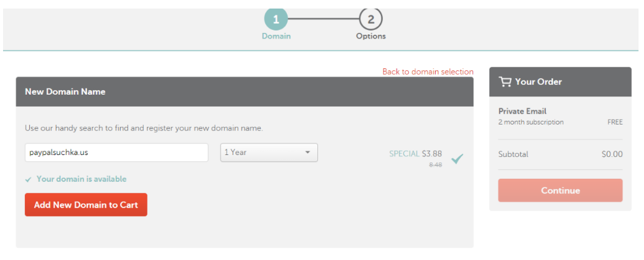Click the large teal checkmark beside the price
Viewport: 644px width, 260px height.
pos(457,159)
